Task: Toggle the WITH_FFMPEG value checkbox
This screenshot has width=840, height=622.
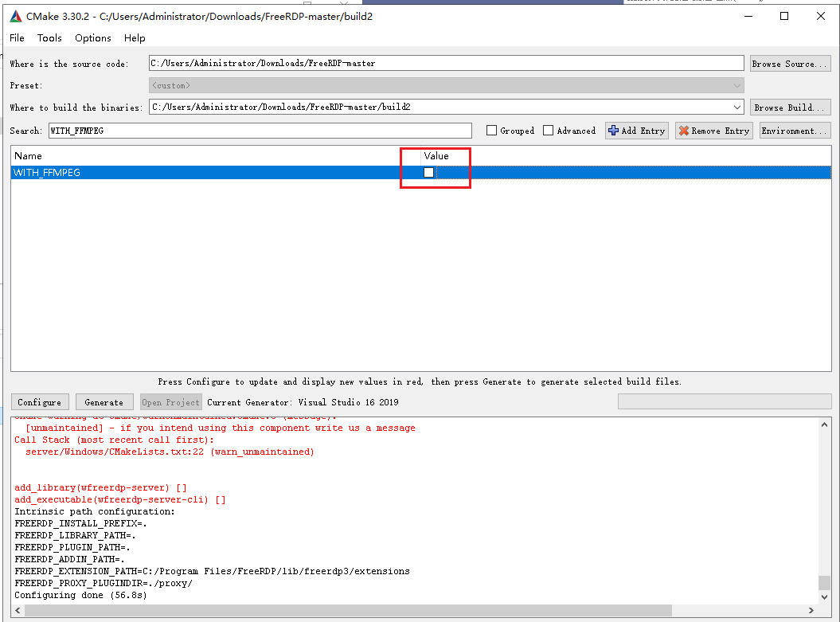Action: point(428,173)
